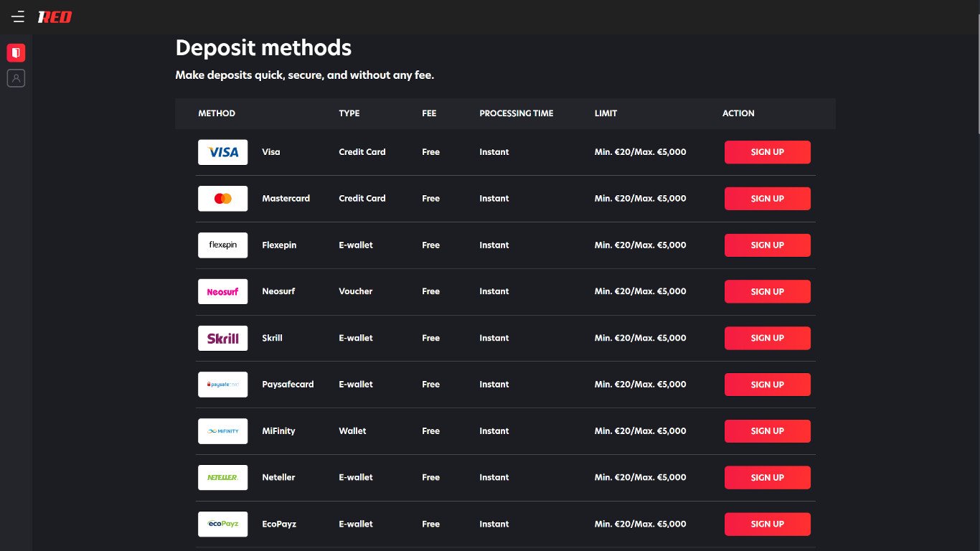Click the Mastercard method name text

tap(286, 199)
